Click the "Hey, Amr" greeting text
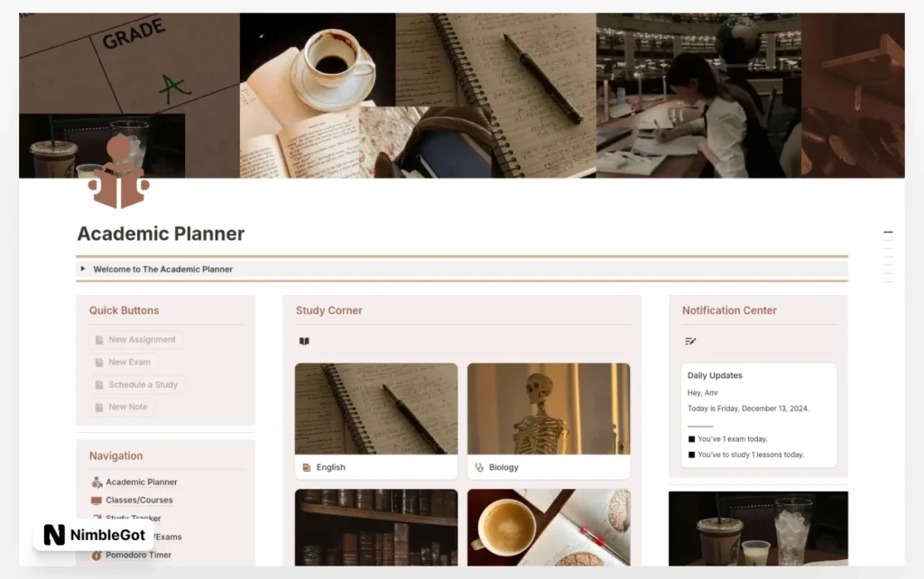 click(702, 392)
